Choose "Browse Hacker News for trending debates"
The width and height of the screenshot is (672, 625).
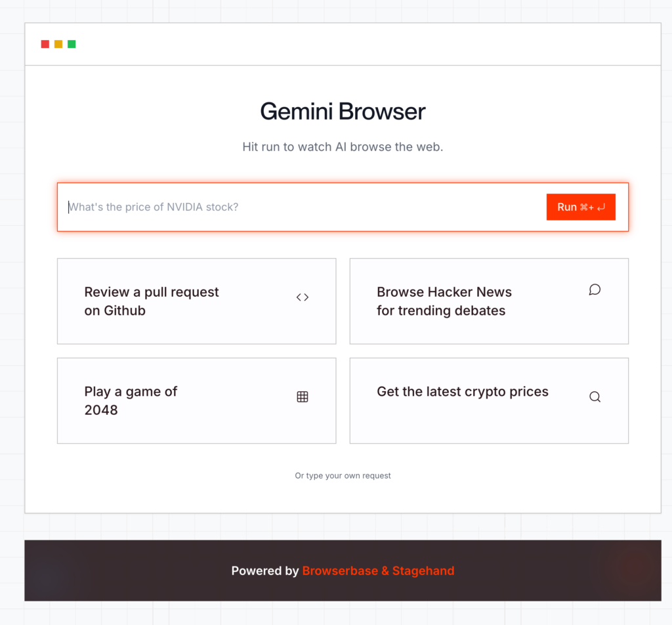(444, 301)
